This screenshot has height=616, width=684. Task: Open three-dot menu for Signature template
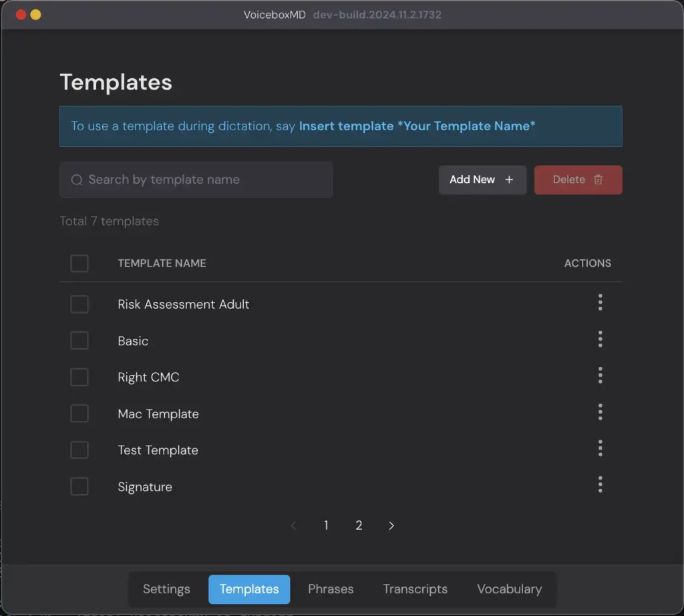600,485
